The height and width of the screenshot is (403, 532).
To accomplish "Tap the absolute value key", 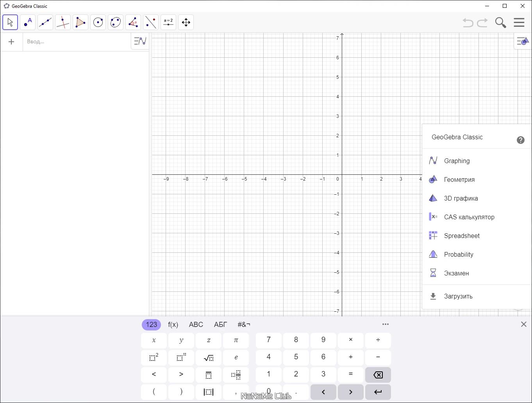I will tap(209, 392).
